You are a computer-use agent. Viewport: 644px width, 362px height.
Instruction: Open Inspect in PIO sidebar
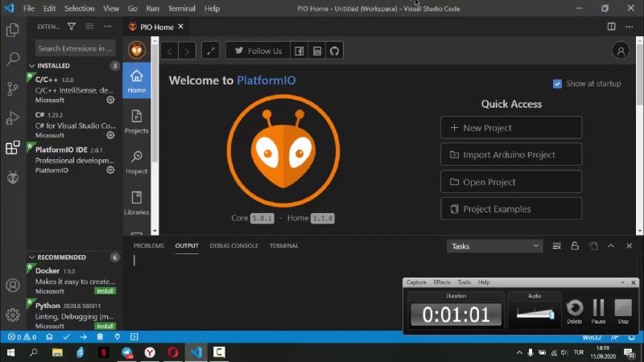point(136,162)
